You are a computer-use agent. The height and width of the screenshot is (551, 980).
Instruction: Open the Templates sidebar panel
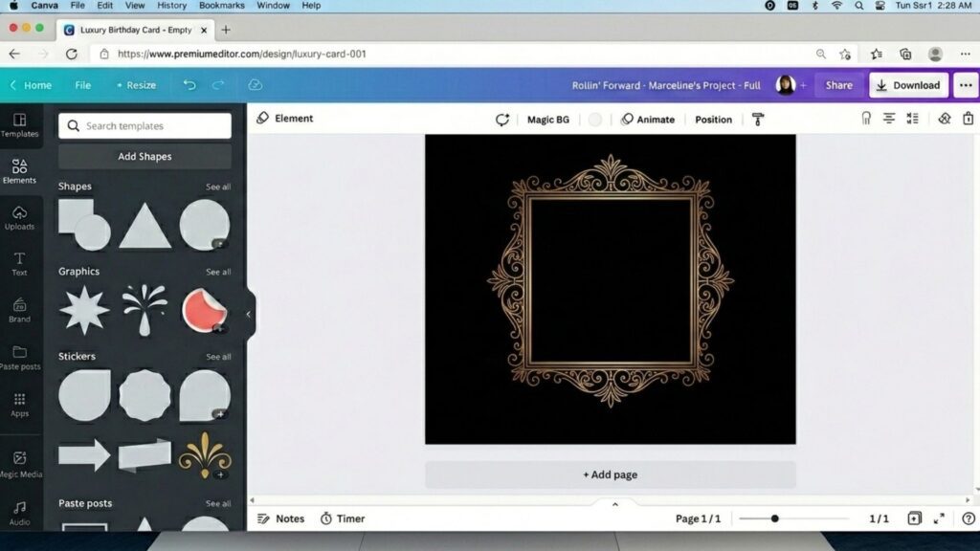click(19, 125)
